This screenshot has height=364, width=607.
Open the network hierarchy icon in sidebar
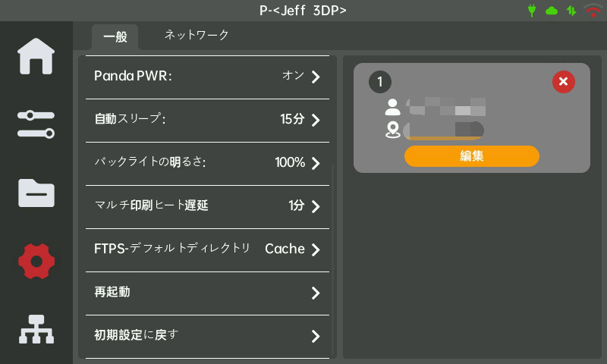[x=36, y=329]
